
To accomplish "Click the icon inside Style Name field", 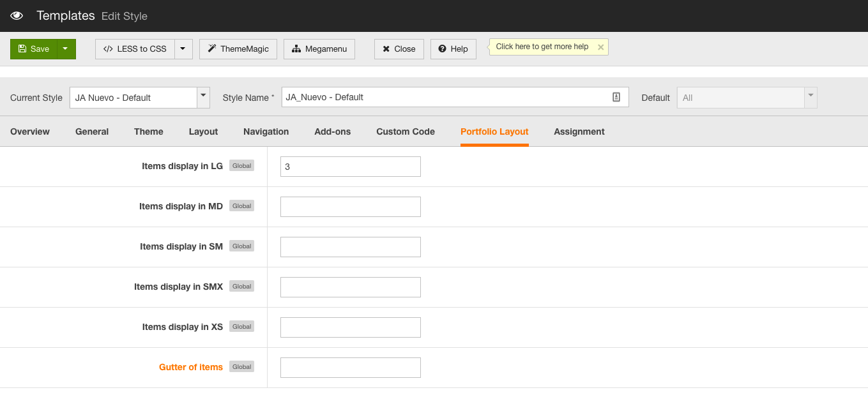I will tap(616, 97).
